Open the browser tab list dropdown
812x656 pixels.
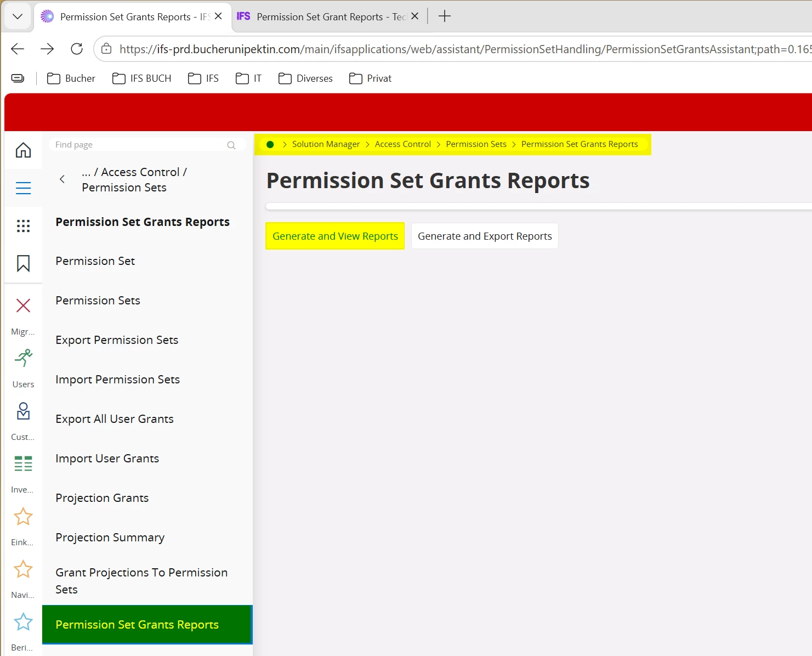coord(18,16)
